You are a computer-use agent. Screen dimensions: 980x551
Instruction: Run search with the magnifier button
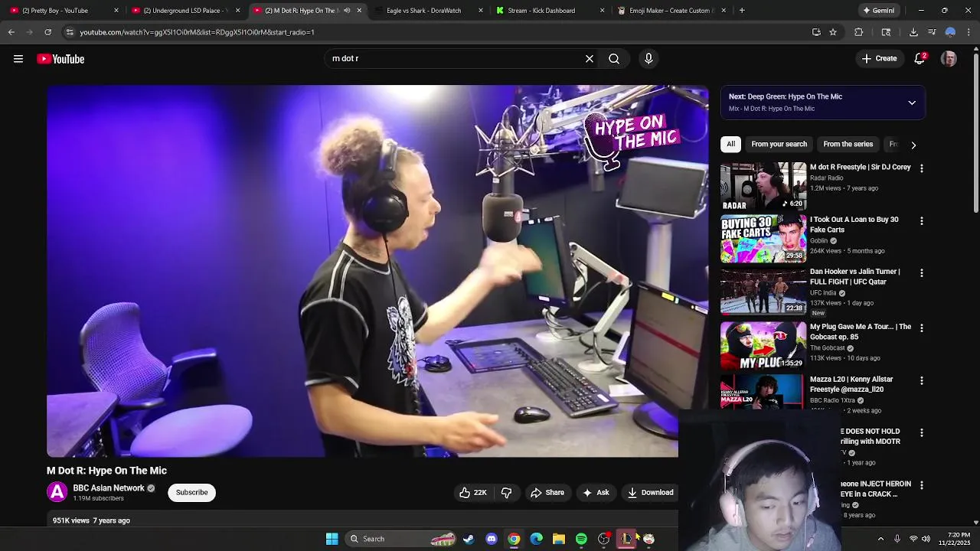click(x=614, y=59)
